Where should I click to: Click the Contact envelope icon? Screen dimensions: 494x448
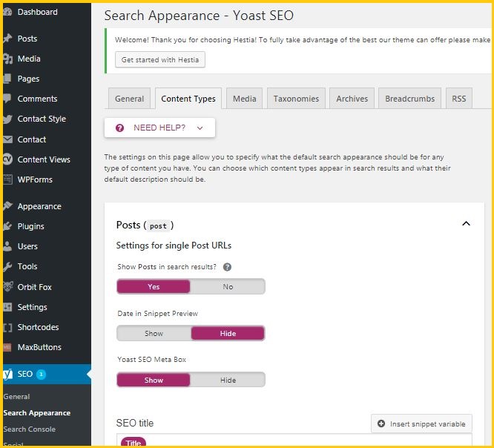tap(7, 139)
